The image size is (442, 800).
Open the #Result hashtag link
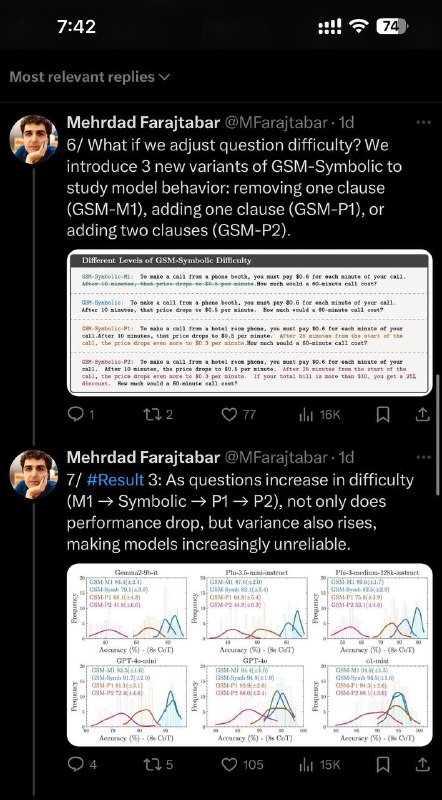click(x=115, y=480)
